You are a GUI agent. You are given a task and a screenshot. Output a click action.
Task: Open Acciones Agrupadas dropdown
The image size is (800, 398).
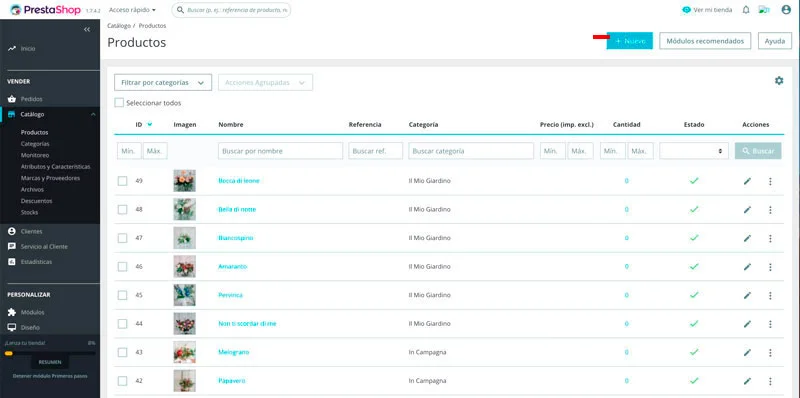265,82
